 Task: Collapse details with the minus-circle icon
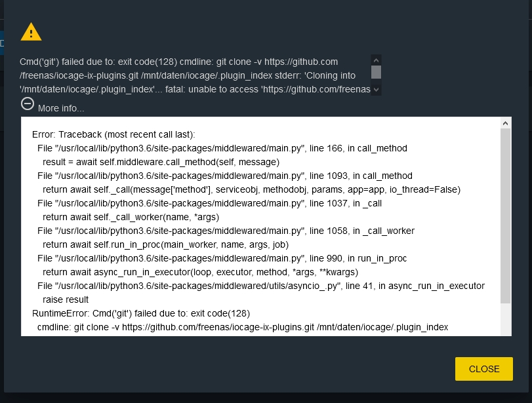click(x=28, y=104)
